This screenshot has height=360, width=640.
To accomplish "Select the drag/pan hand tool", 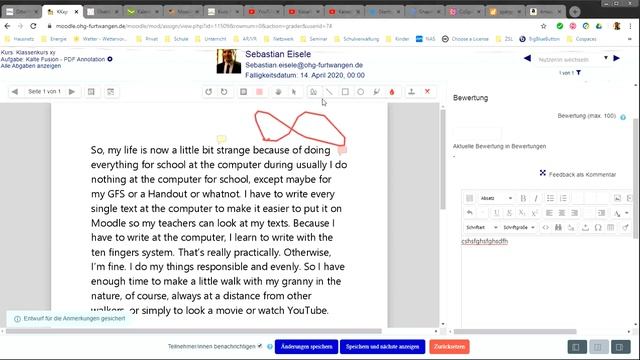I will pos(278,92).
